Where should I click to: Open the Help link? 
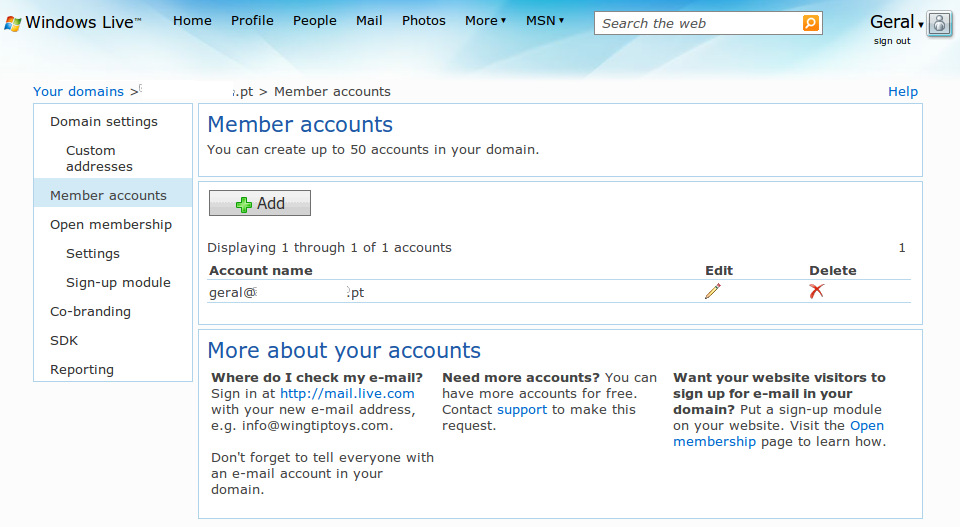coord(903,92)
